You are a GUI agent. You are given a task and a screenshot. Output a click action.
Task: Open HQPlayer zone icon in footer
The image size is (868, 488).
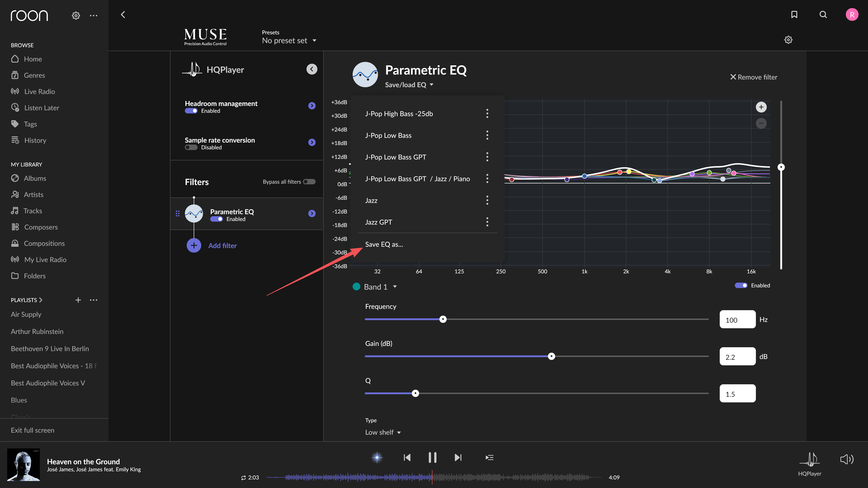(x=809, y=459)
